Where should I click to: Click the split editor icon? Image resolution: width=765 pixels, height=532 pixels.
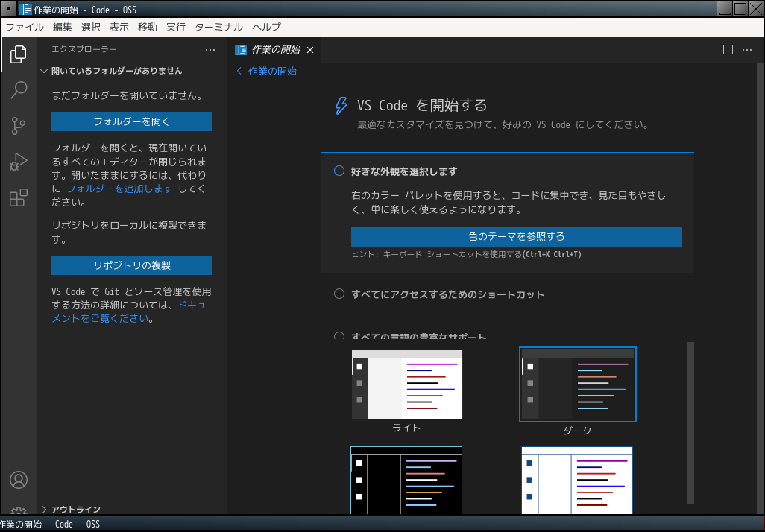(728, 50)
